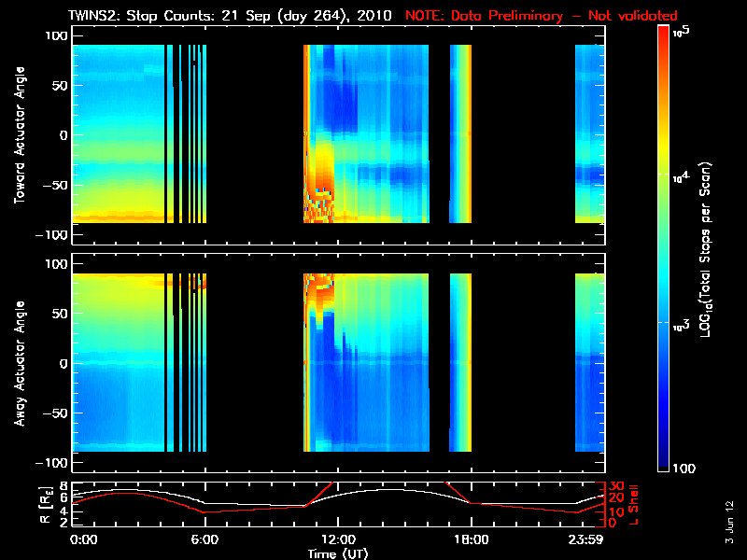This screenshot has width=747, height=560.
Task: Click the 12:00 time tick label
Action: click(338, 539)
